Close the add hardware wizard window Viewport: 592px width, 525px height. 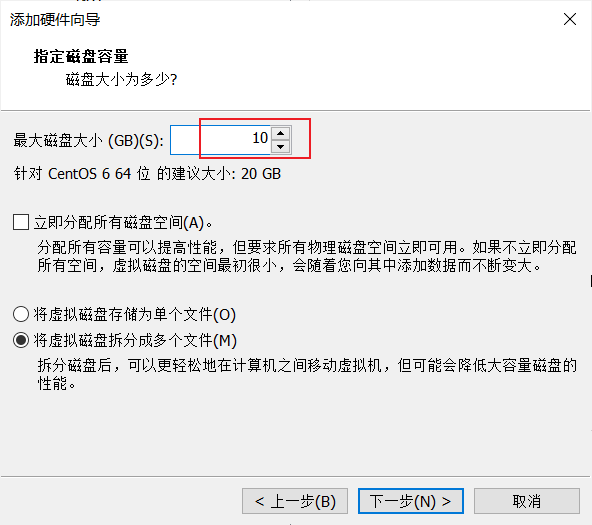coord(569,19)
